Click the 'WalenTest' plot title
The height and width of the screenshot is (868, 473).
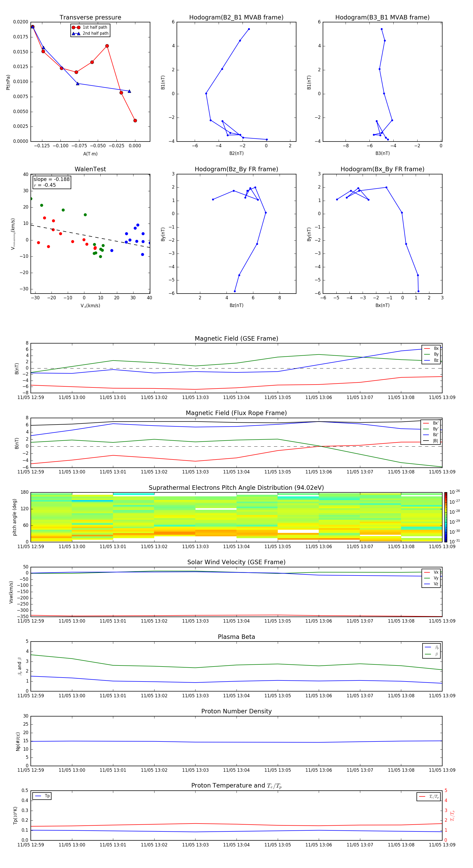pyautogui.click(x=90, y=169)
